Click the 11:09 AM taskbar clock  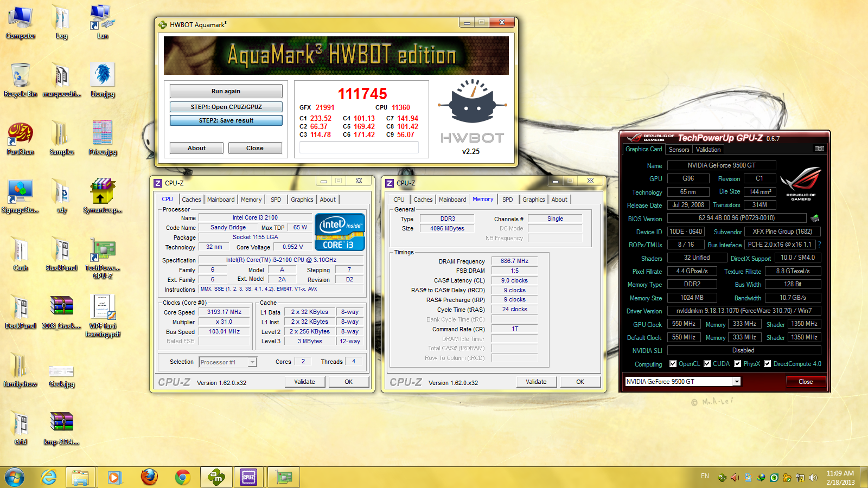(840, 473)
